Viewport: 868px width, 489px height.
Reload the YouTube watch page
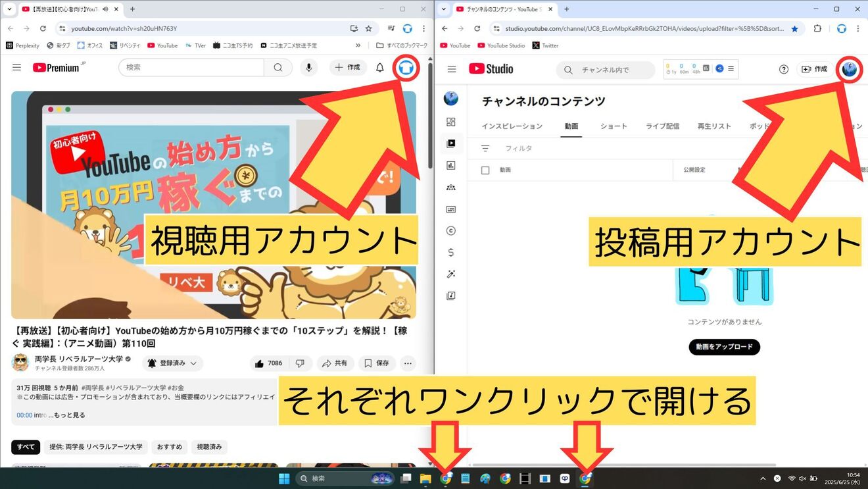43,28
